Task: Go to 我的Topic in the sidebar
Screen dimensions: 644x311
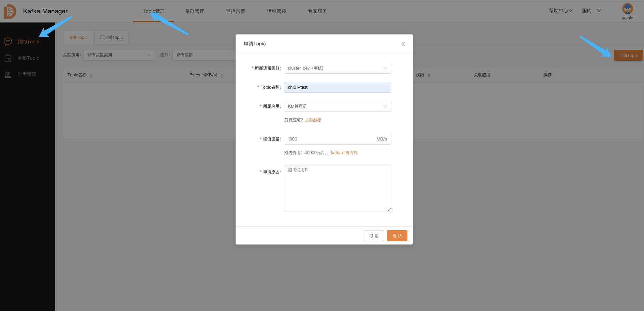Action: pos(28,42)
